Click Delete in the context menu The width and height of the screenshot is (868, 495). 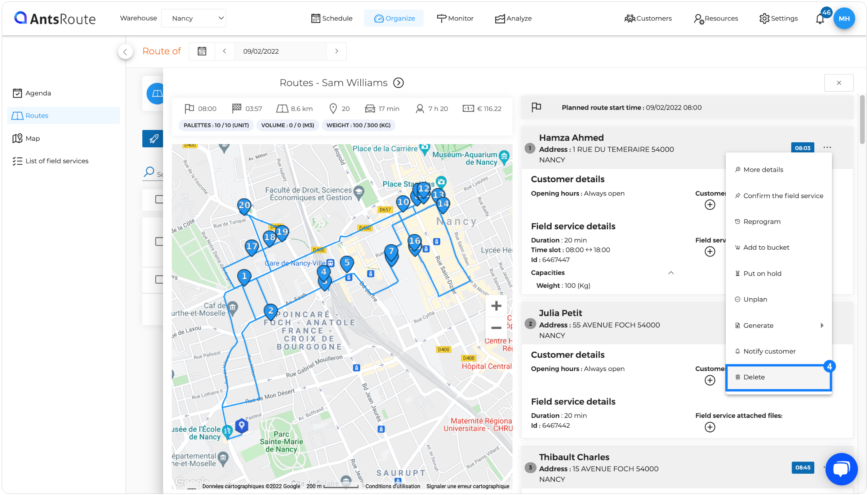778,377
